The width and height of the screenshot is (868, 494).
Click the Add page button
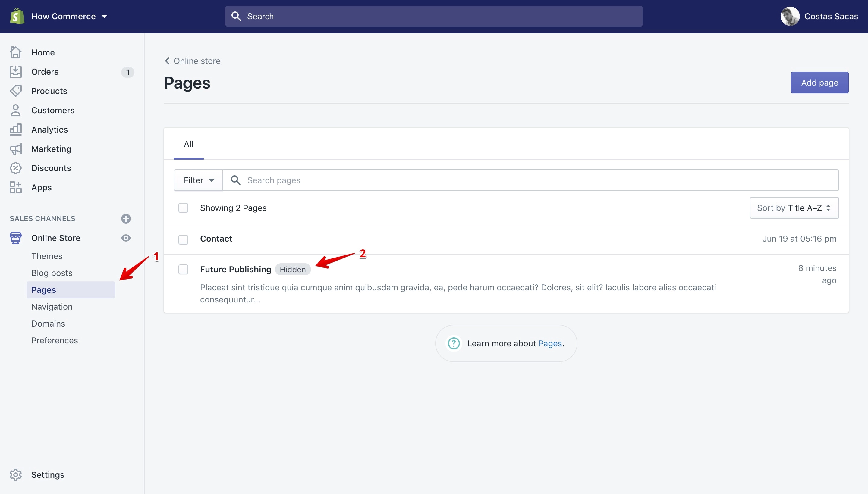point(819,83)
